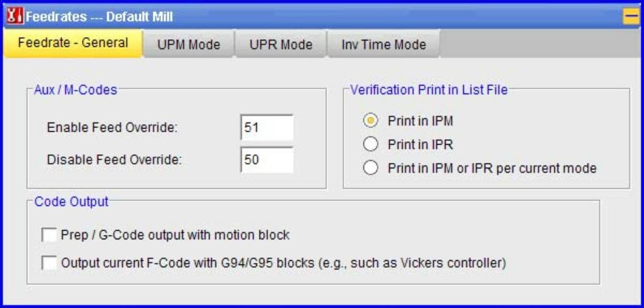The width and height of the screenshot is (644, 308).
Task: Click the application icon in the title bar
Action: 13,17
